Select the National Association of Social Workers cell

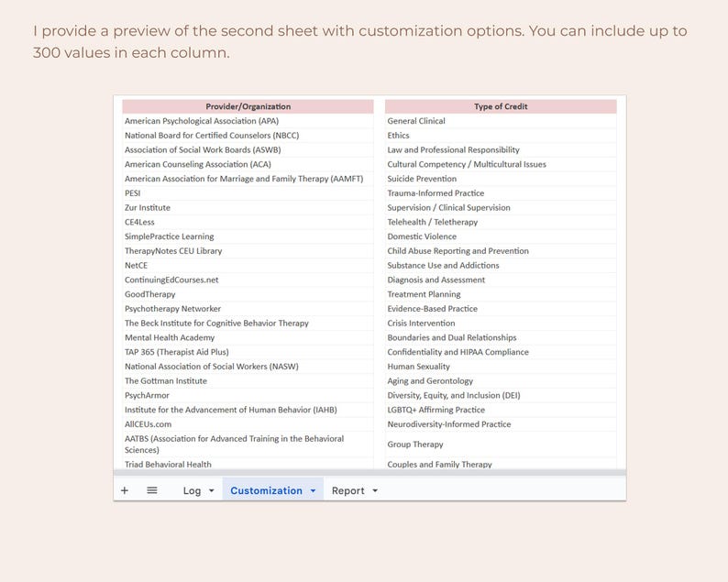point(248,367)
